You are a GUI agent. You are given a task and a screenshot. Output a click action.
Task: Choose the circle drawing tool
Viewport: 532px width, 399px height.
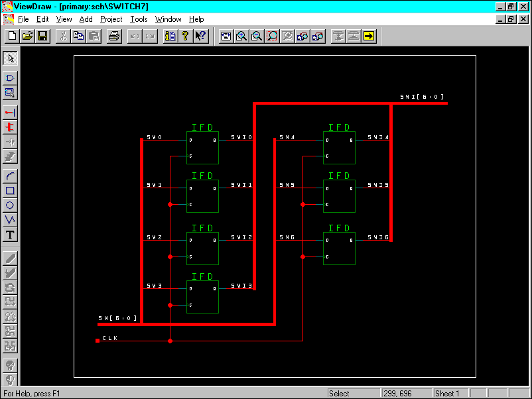[x=10, y=205]
